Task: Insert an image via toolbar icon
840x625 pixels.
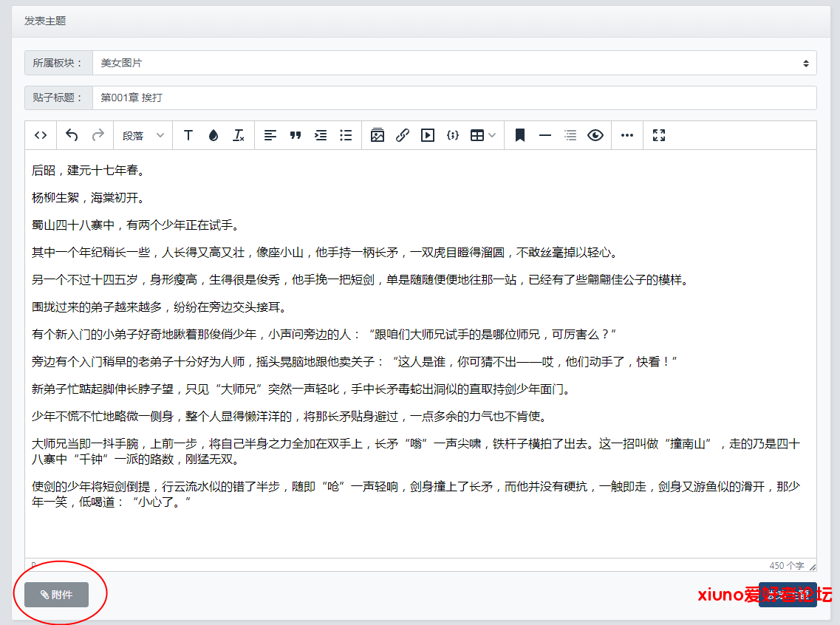Action: (x=378, y=135)
